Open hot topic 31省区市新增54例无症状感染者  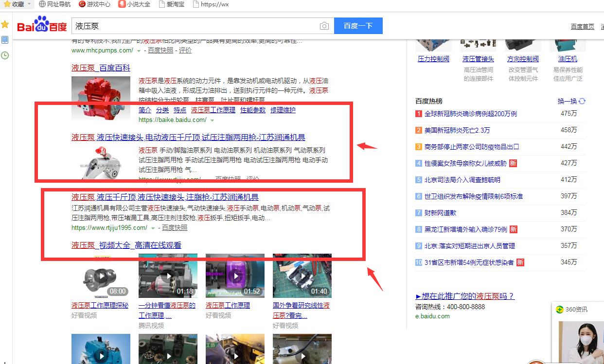coord(469,262)
